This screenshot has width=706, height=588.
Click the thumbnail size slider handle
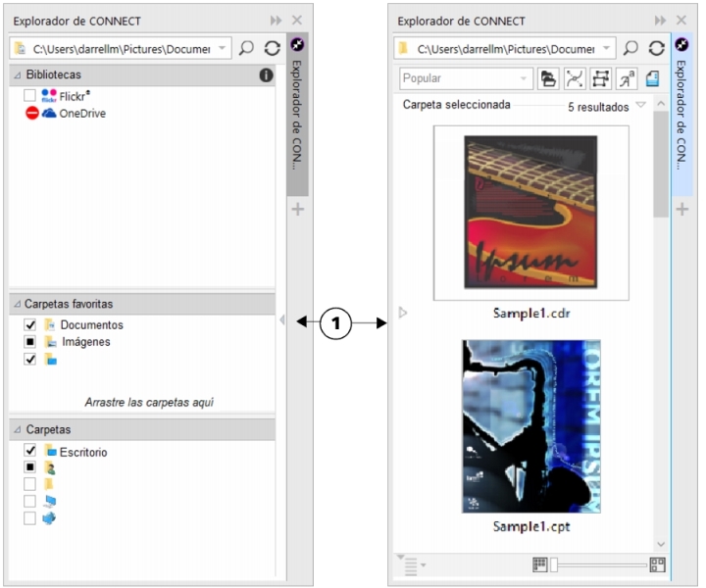tap(554, 564)
